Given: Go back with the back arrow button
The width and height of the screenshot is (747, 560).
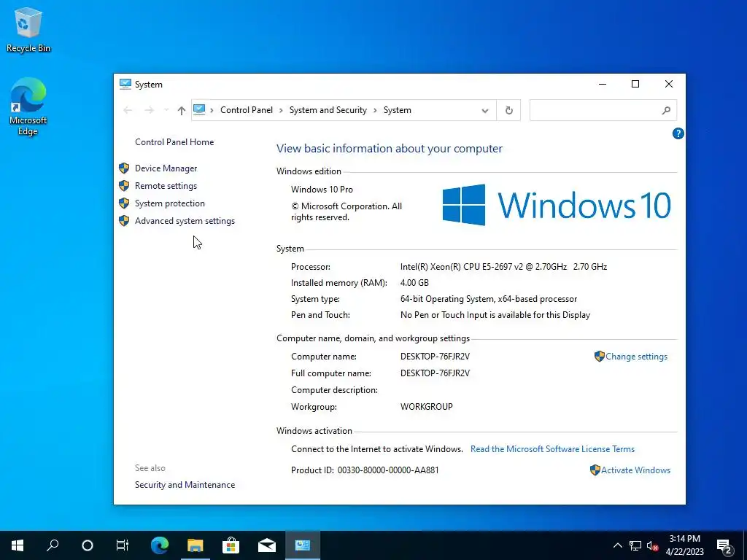Looking at the screenshot, I should [x=128, y=111].
